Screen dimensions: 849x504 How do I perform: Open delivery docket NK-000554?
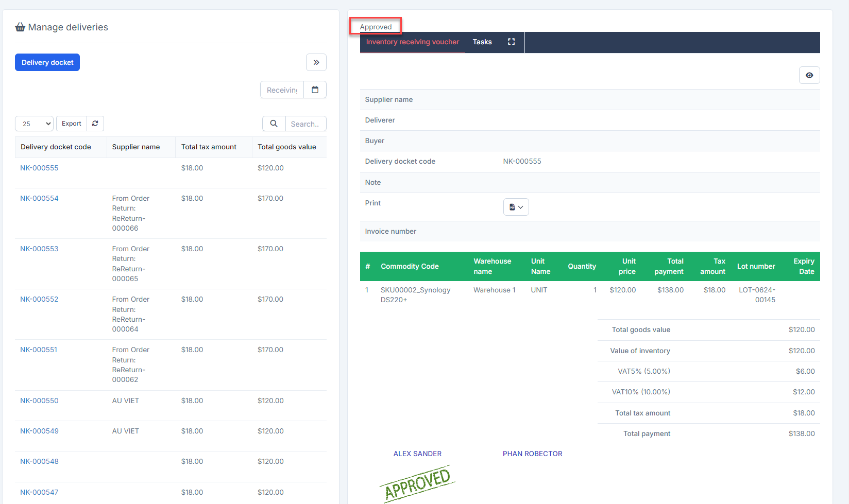(x=39, y=198)
